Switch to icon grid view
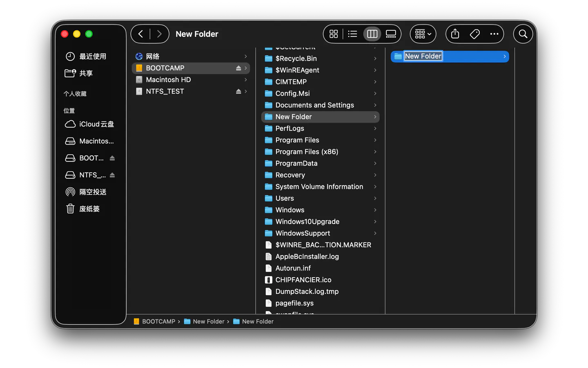The image size is (588, 368). (x=334, y=34)
